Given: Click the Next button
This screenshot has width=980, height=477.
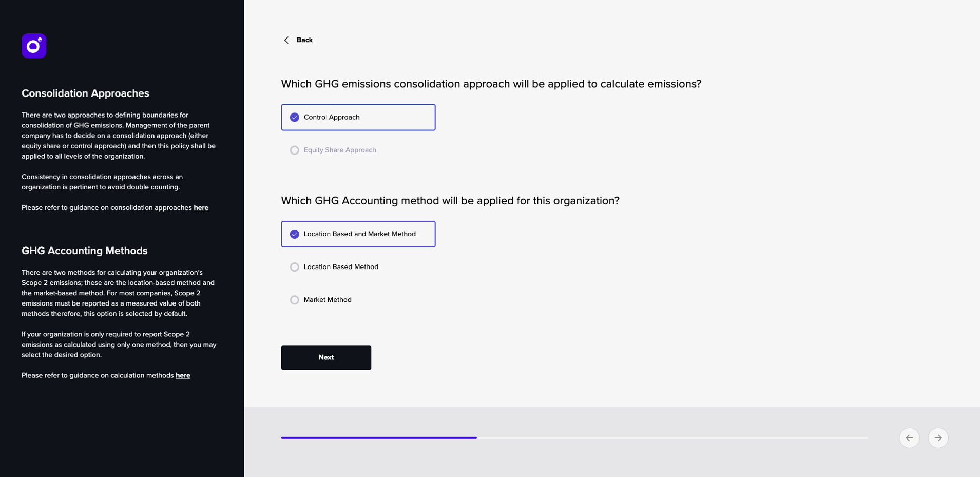Looking at the screenshot, I should [x=326, y=357].
